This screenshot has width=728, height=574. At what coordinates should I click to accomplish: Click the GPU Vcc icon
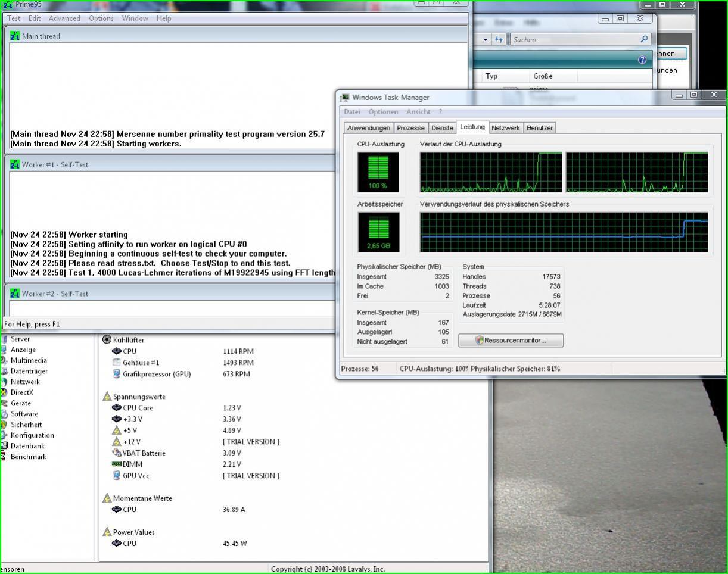tap(117, 476)
